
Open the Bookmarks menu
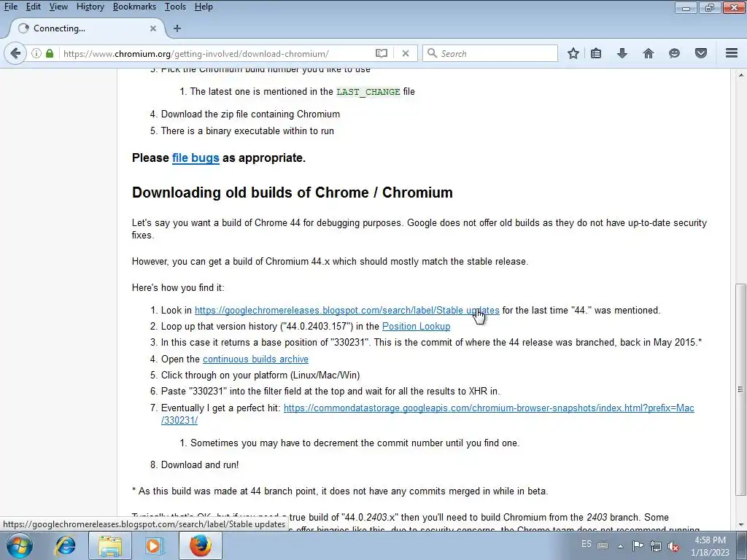(x=134, y=7)
